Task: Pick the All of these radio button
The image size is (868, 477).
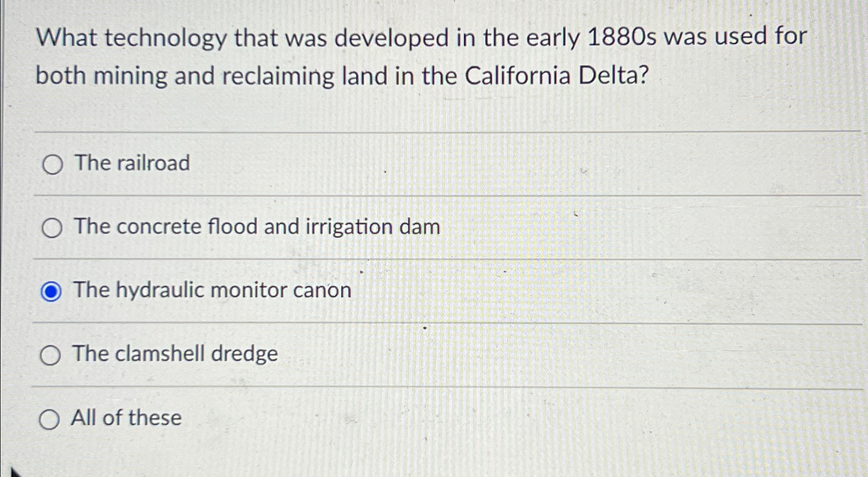Action: coord(52,418)
